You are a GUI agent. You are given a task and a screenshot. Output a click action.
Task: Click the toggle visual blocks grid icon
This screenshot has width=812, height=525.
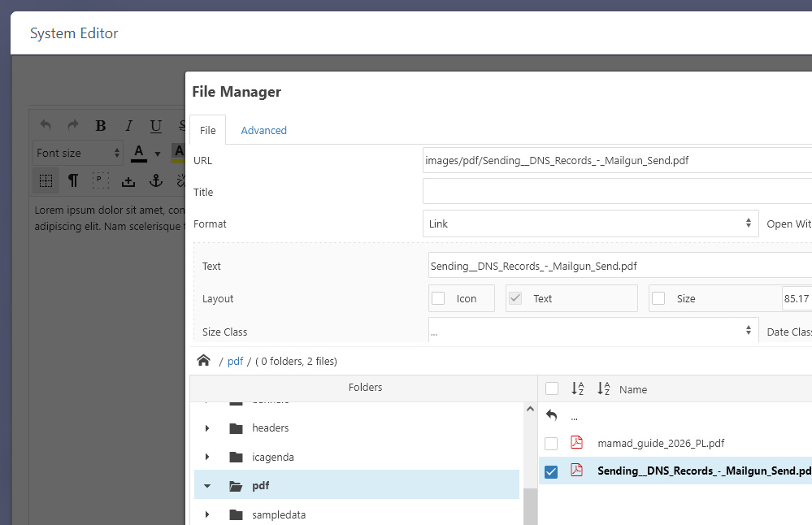click(x=46, y=180)
